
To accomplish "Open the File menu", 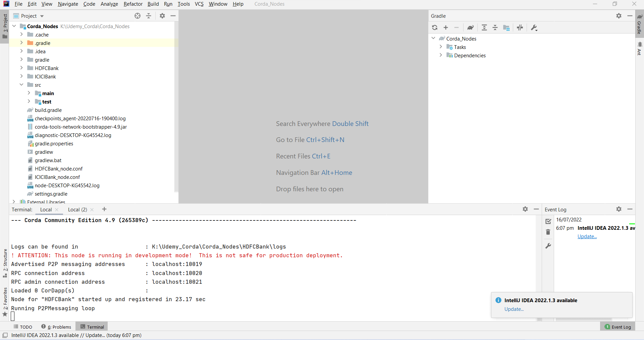I will [x=18, y=4].
